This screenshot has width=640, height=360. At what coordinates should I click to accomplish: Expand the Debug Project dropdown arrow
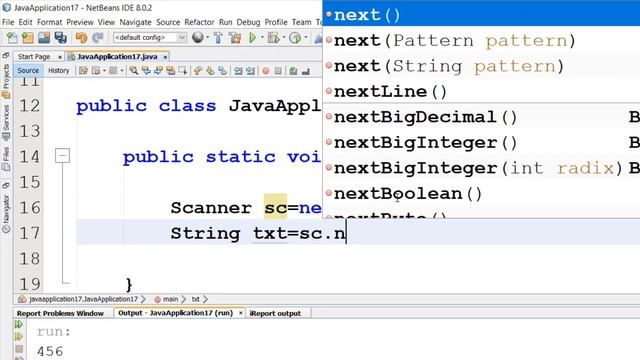(x=283, y=38)
